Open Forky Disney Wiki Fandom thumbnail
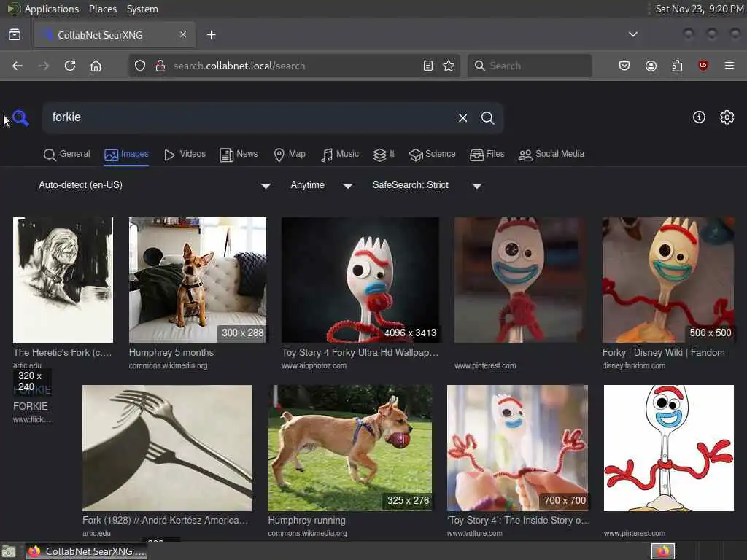The image size is (747, 560). coord(668,280)
